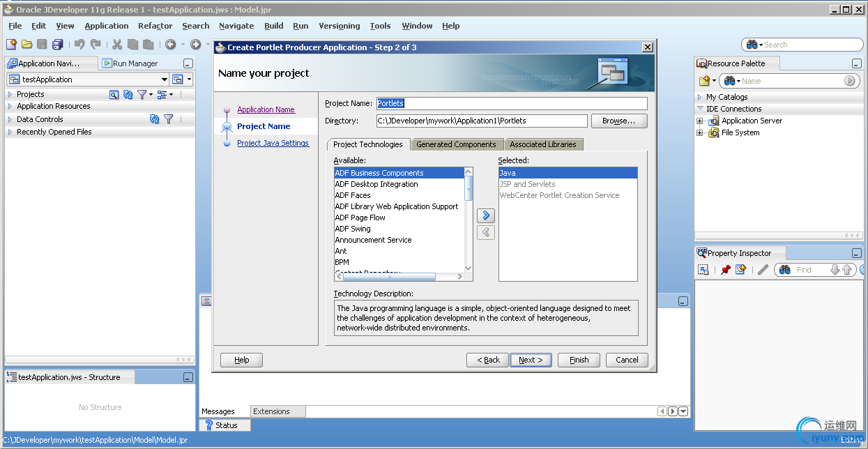Minimize the Application Navigator panel

tap(188, 63)
